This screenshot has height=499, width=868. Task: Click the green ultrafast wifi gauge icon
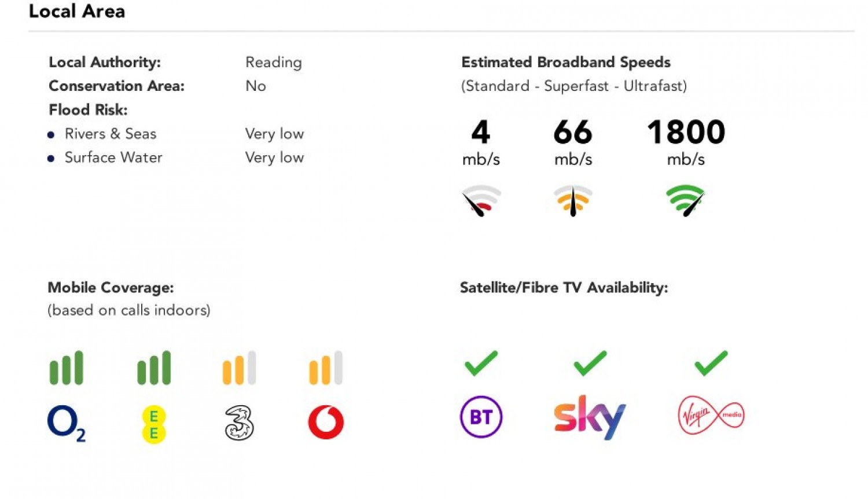tap(686, 200)
